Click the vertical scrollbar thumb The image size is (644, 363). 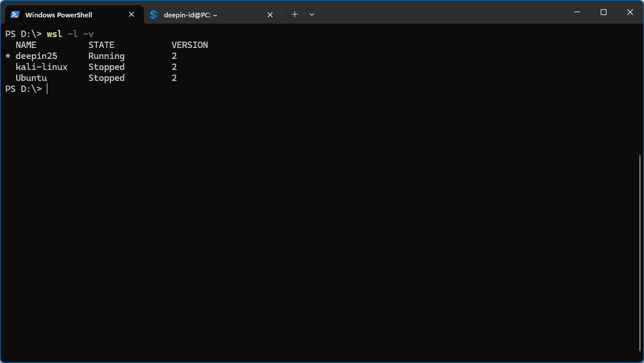pyautogui.click(x=640, y=254)
